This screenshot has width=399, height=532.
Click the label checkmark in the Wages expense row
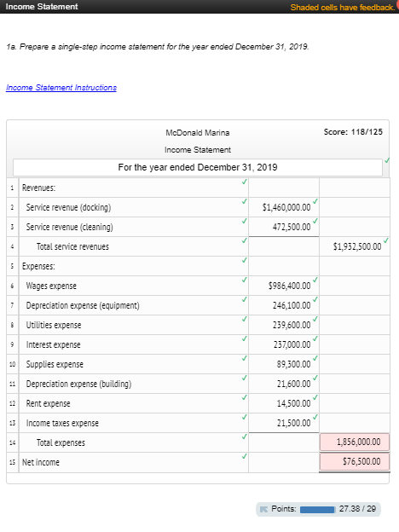point(245,280)
